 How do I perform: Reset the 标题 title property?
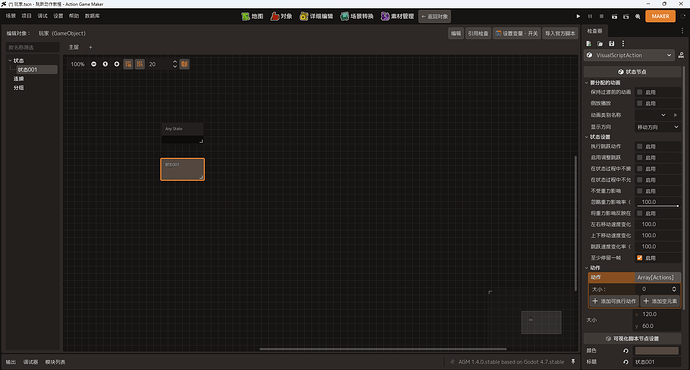[x=626, y=362]
